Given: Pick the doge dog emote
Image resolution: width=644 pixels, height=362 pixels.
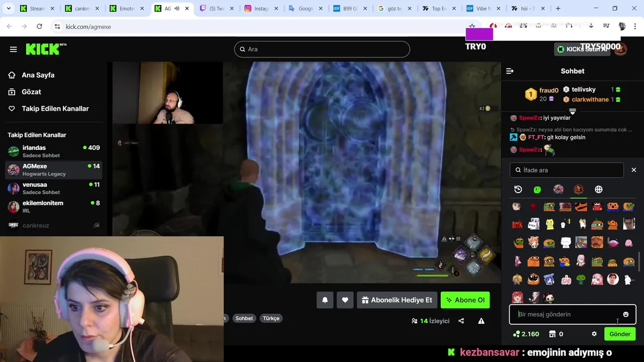Looking at the screenshot, I should tap(582, 224).
